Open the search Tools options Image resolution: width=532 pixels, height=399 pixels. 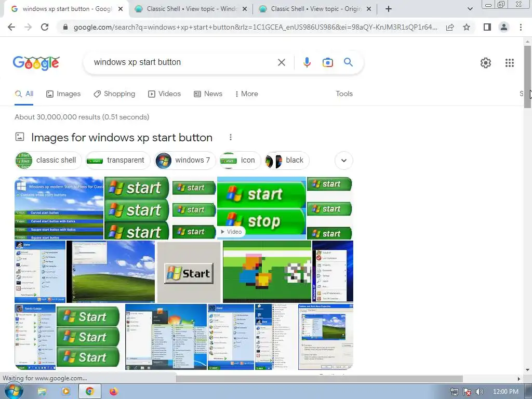[344, 94]
